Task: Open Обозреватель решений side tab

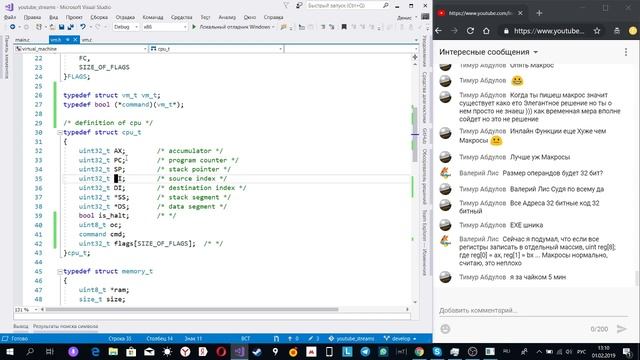Action: tap(424, 177)
